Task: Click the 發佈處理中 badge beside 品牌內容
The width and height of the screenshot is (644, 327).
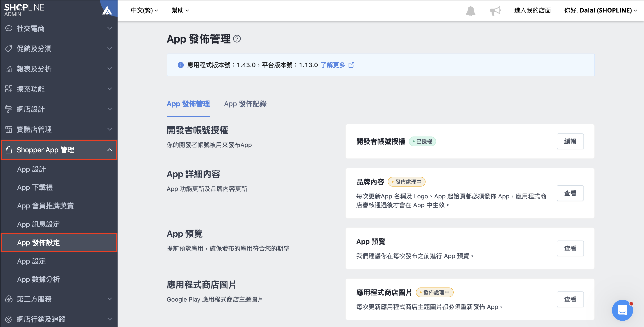Action: point(406,182)
